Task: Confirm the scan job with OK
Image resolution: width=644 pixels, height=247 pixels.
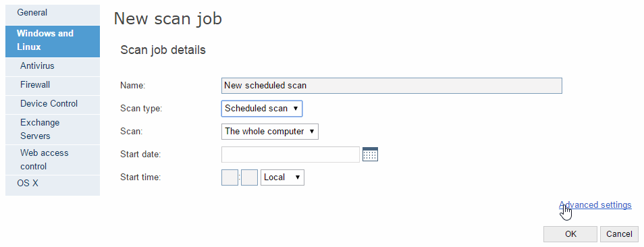Action: click(570, 234)
